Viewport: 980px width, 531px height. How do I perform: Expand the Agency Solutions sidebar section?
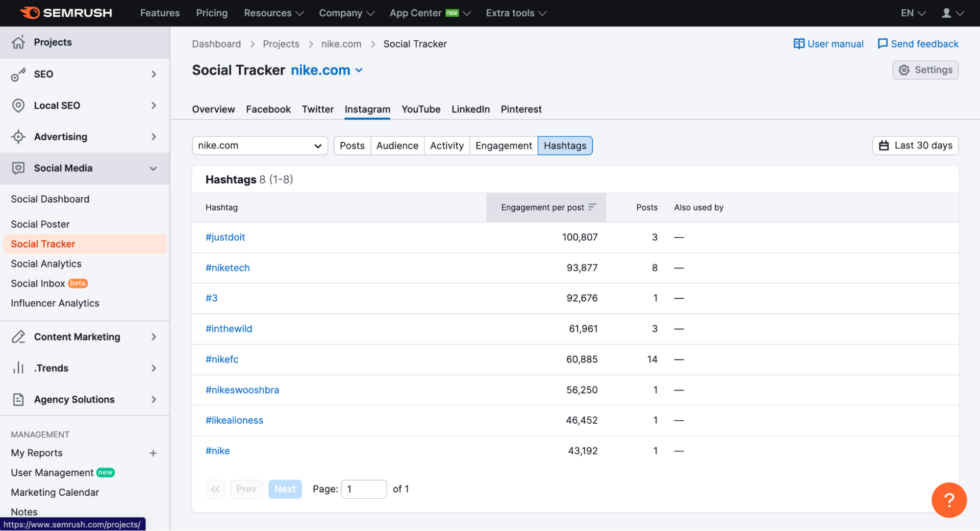point(153,400)
